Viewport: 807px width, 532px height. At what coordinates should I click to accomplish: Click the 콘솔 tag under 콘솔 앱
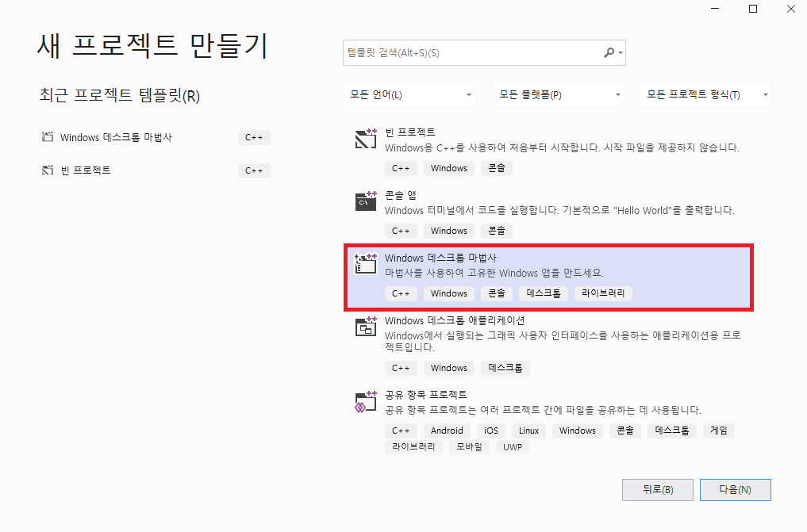pos(497,230)
